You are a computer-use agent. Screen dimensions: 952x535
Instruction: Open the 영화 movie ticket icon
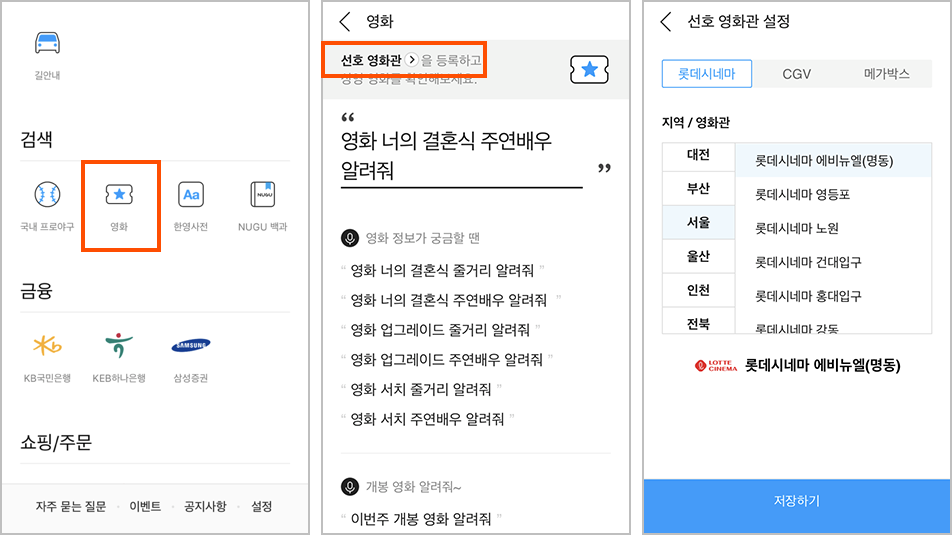tap(119, 194)
